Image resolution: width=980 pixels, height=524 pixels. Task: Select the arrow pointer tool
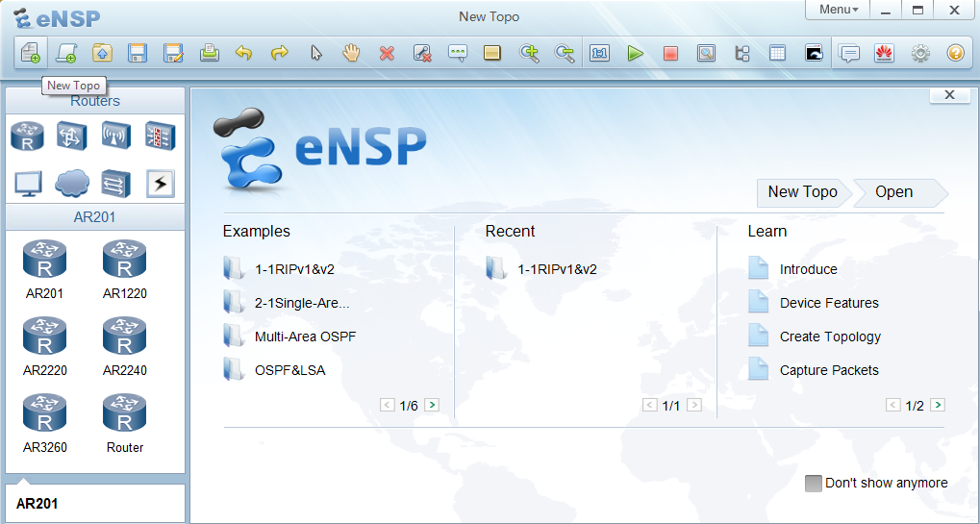tap(315, 53)
